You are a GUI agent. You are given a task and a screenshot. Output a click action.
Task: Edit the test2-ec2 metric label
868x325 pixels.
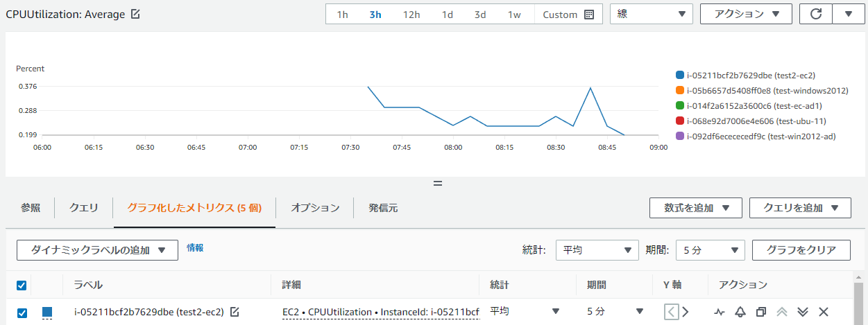pos(235,312)
